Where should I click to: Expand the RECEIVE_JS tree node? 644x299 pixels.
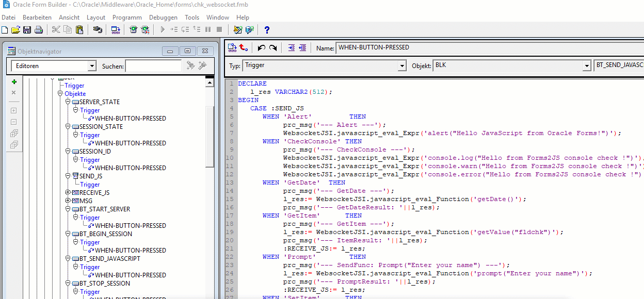point(68,192)
